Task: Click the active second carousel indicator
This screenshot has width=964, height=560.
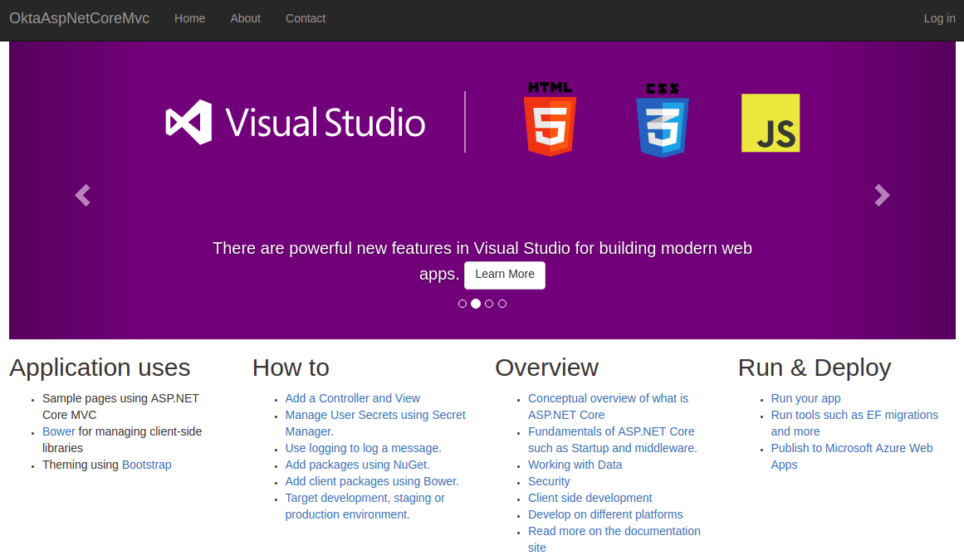Action: [x=476, y=304]
